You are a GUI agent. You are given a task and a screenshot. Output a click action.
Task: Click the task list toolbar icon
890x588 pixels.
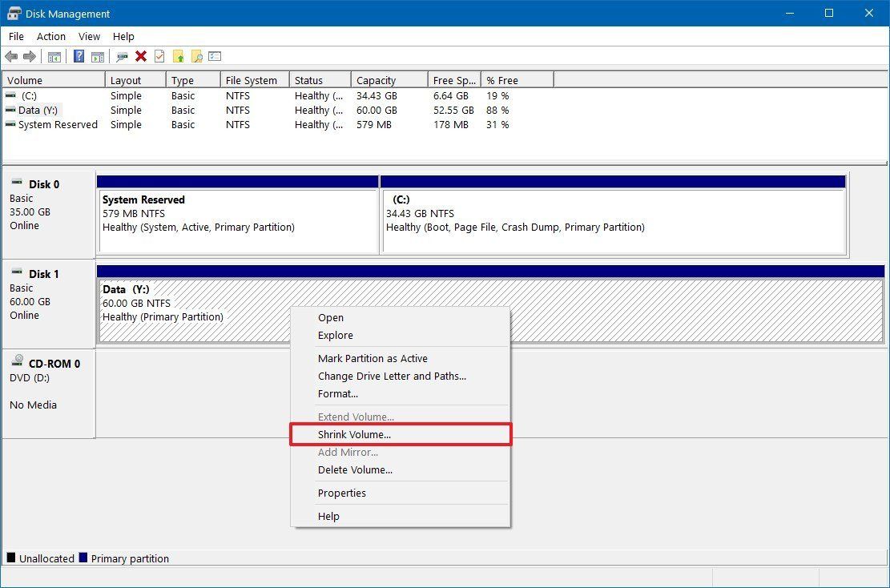[x=214, y=56]
